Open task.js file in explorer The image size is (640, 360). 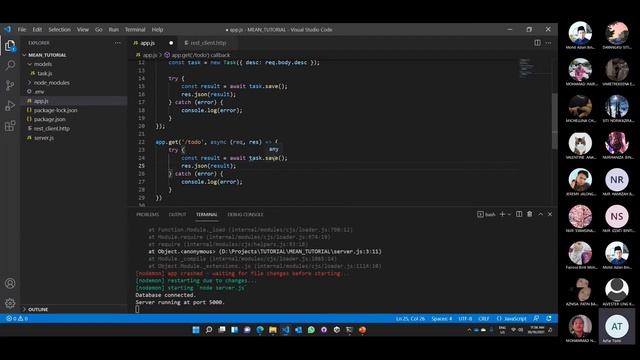click(45, 73)
